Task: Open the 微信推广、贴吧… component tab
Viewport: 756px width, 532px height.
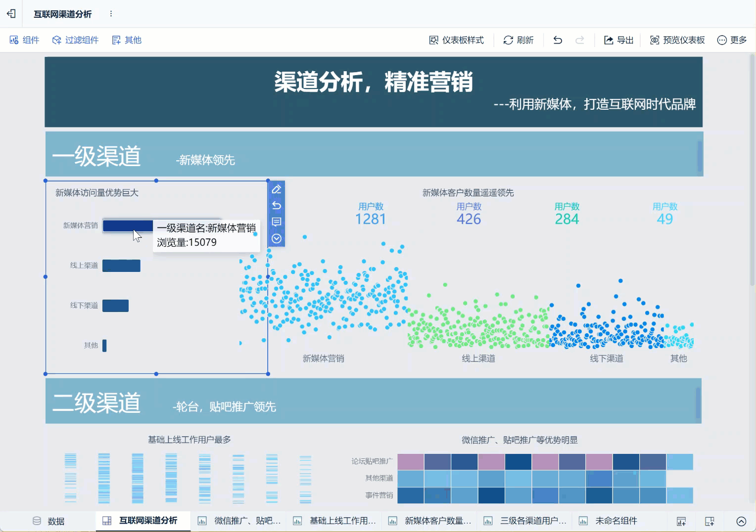Action: pyautogui.click(x=239, y=521)
